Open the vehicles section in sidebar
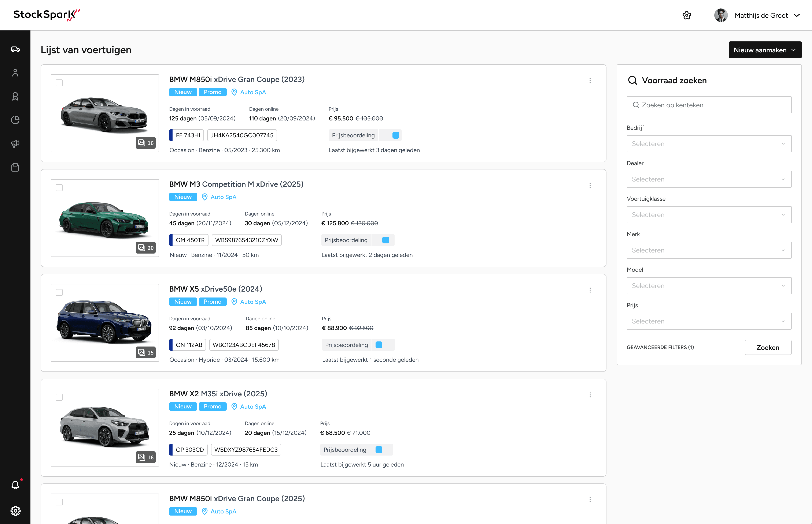Viewport: 812px width, 524px height. click(15, 49)
